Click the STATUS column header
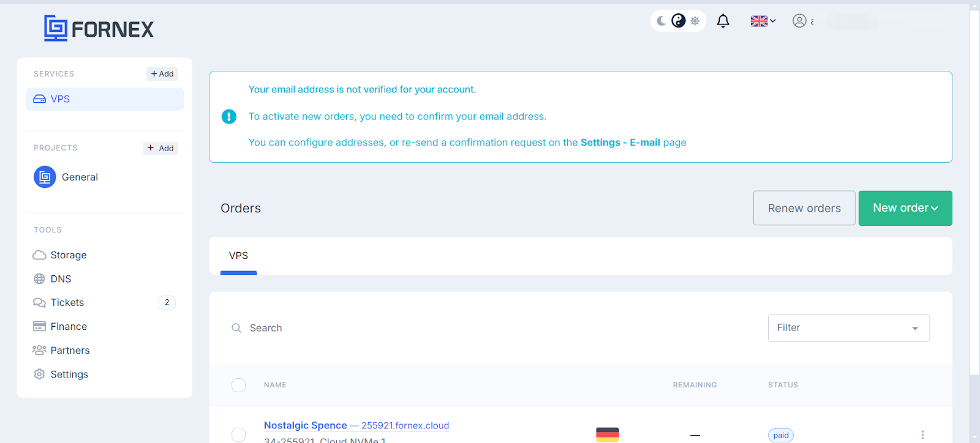 (783, 385)
